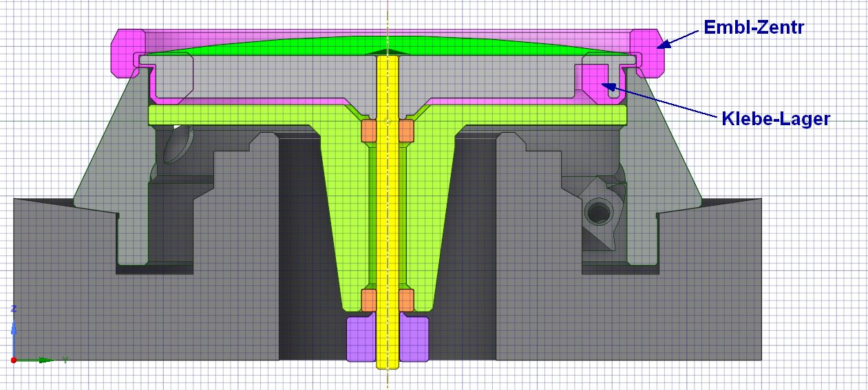Screen dimensions: 868x390
Task: Select the Klebe-Lager annotation text
Action: [x=776, y=118]
